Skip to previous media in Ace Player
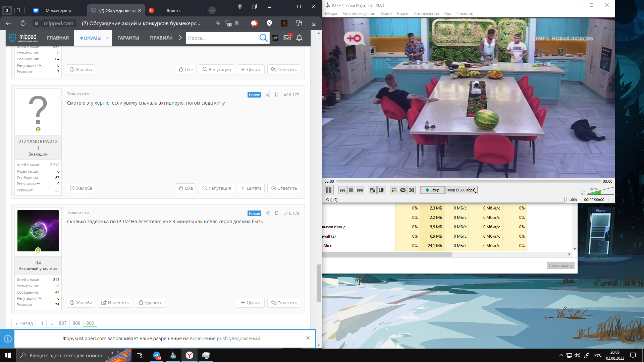 342,190
